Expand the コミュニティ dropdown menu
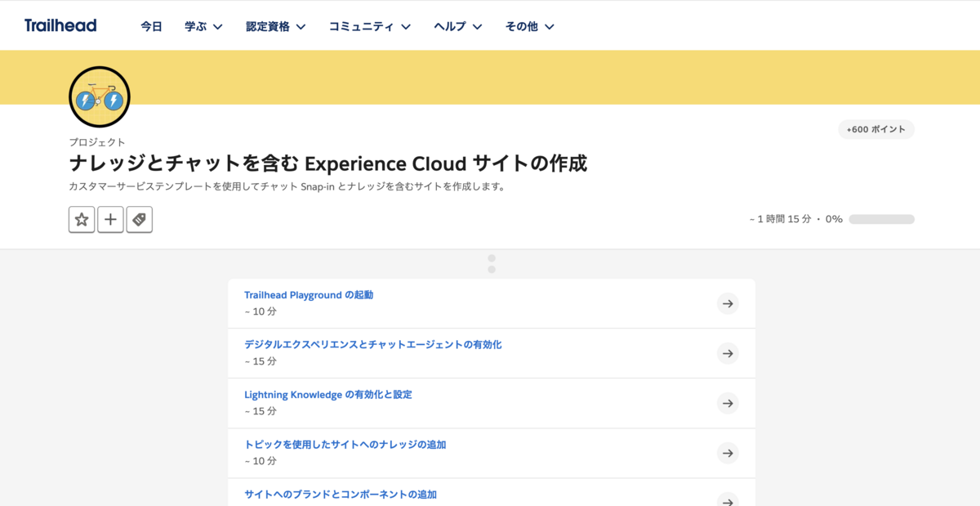 (x=369, y=26)
